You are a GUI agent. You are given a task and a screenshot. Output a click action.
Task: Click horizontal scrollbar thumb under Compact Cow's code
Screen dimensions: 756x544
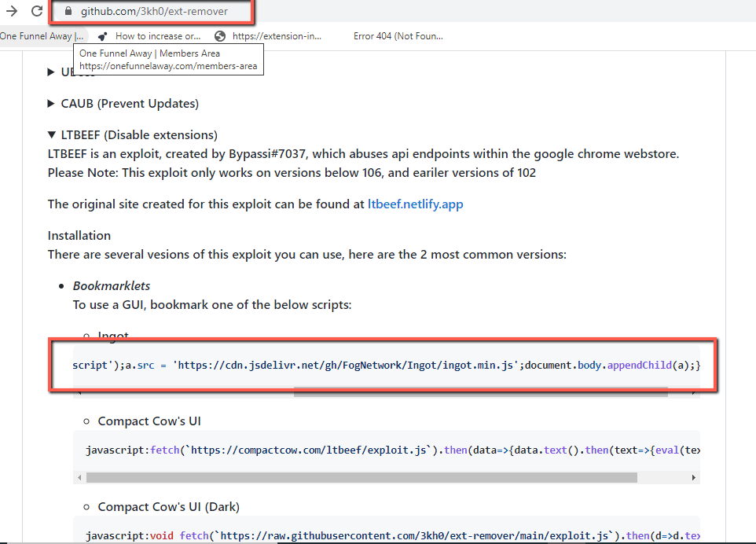pyautogui.click(x=361, y=477)
